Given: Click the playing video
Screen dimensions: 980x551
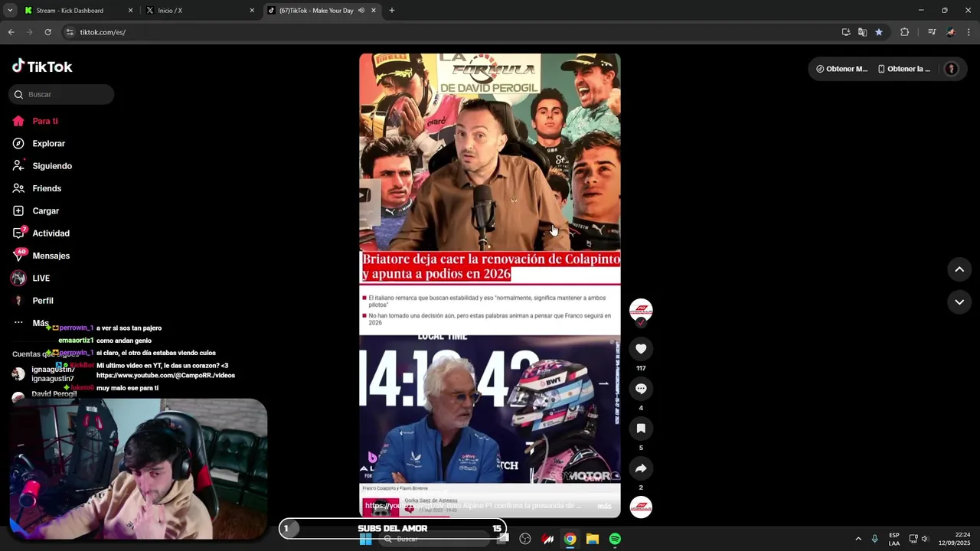Looking at the screenshot, I should coord(490,285).
